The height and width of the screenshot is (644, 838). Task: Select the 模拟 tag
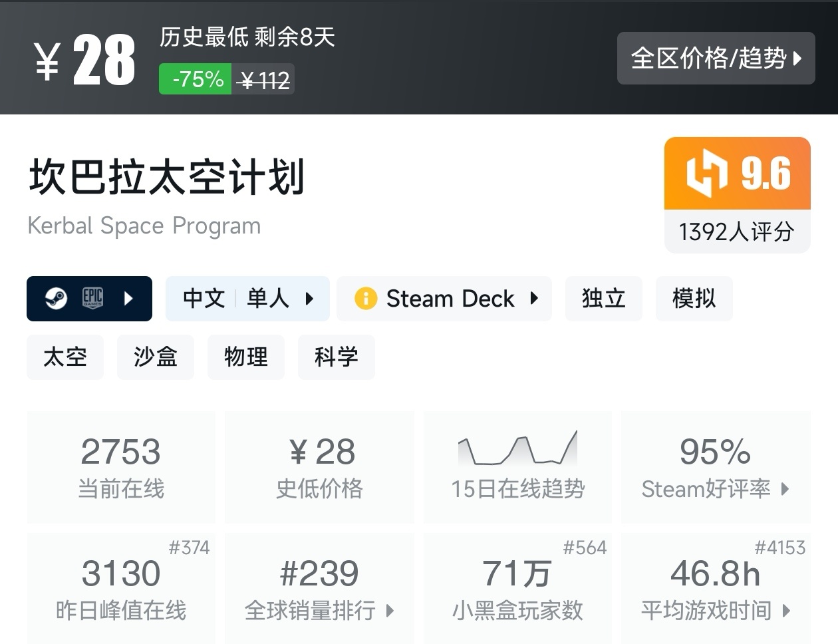[694, 299]
